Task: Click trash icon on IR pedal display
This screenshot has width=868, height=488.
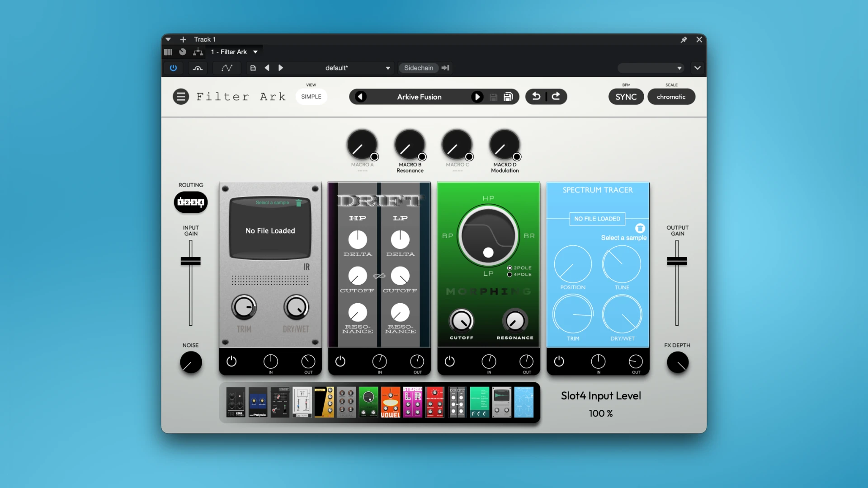Action: tap(299, 203)
